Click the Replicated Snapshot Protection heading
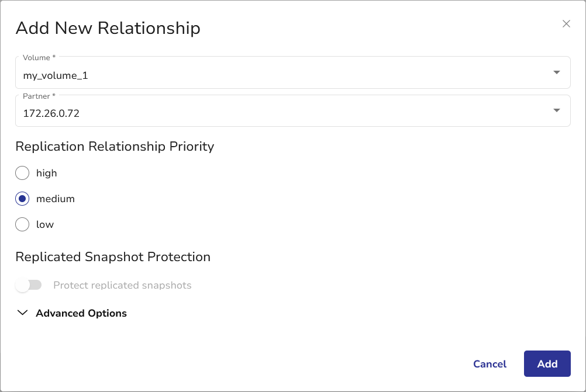 coord(113,256)
